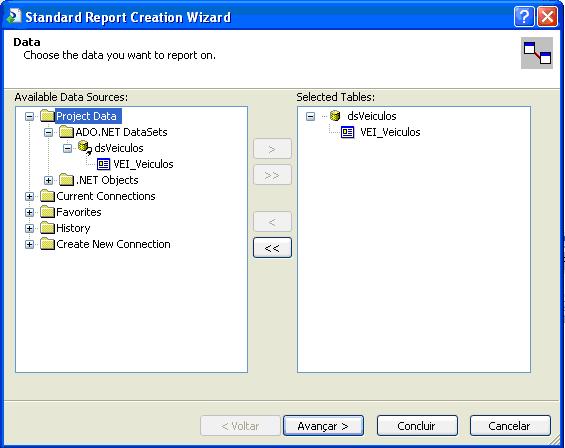Screen dimensions: 565x448
Task: Click the dsVeiculos dataset icon in Available Data Sources
Action: click(x=85, y=148)
